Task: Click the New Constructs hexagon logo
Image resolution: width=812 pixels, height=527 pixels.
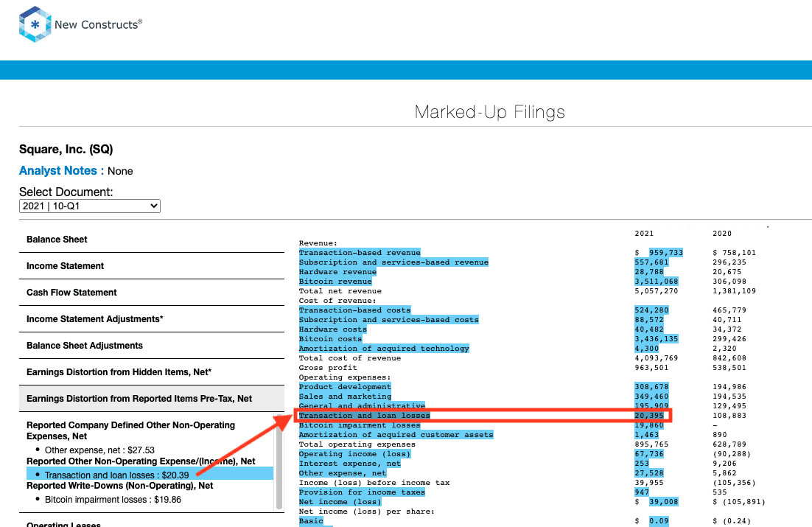Action: pos(35,24)
